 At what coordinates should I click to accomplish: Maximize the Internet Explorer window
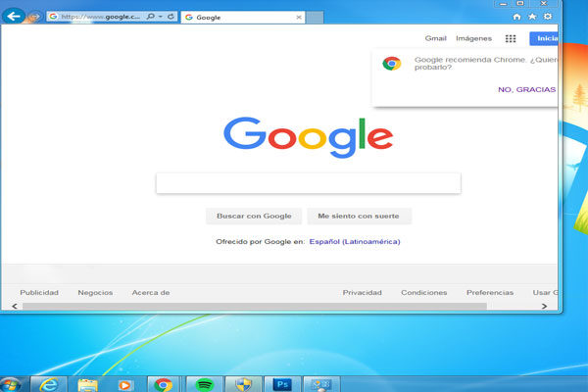520,3
